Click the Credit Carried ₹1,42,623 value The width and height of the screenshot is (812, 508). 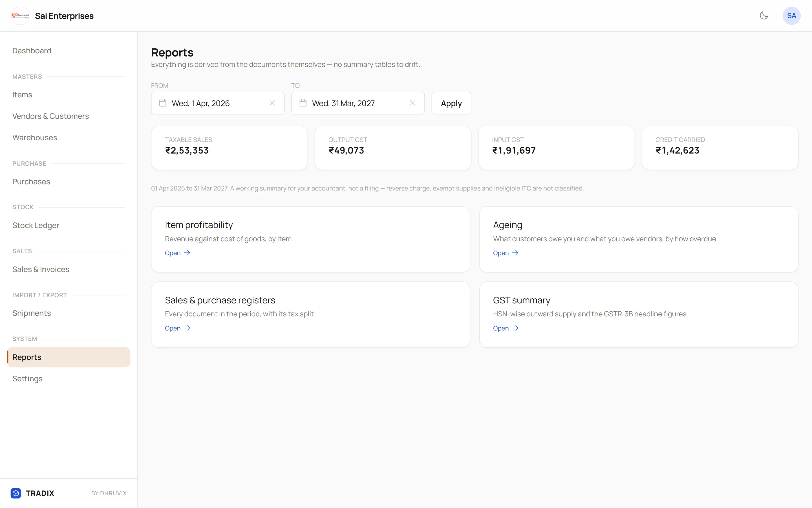point(677,150)
